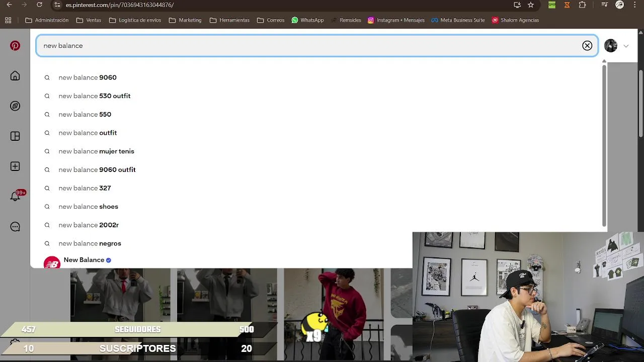
Task: Open the browser profile avatar in toolbar
Action: pos(620,5)
